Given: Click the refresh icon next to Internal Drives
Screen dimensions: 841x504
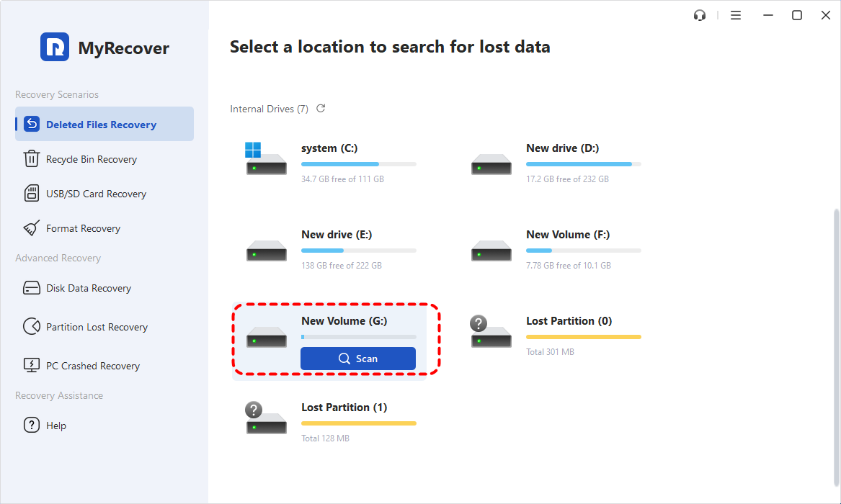Looking at the screenshot, I should pos(321,109).
